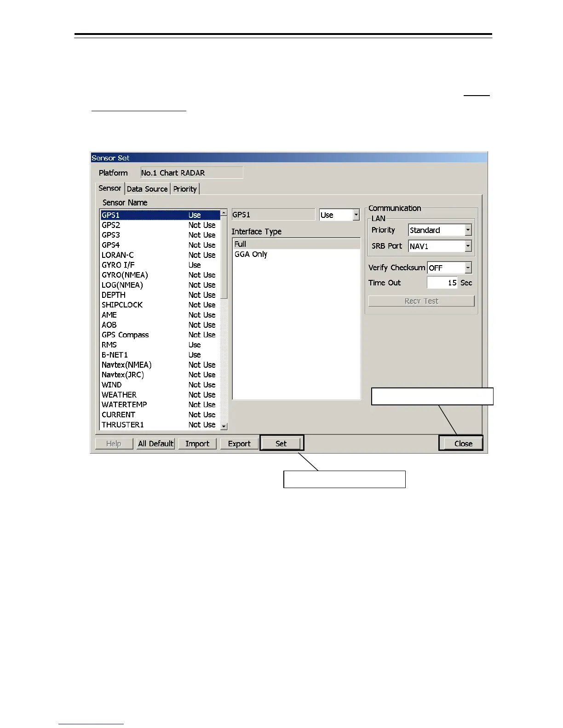
Task: Select the RMS sensor row
Action: pos(160,345)
